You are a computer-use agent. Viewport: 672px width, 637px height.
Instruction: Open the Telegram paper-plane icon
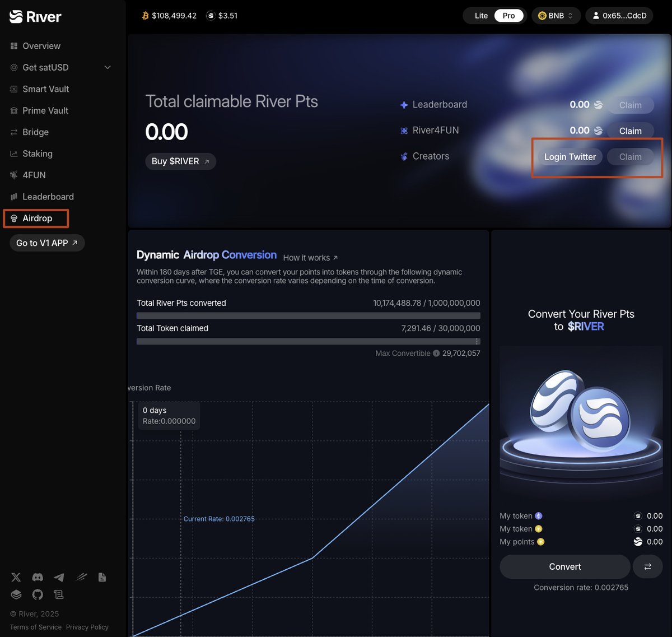(59, 577)
